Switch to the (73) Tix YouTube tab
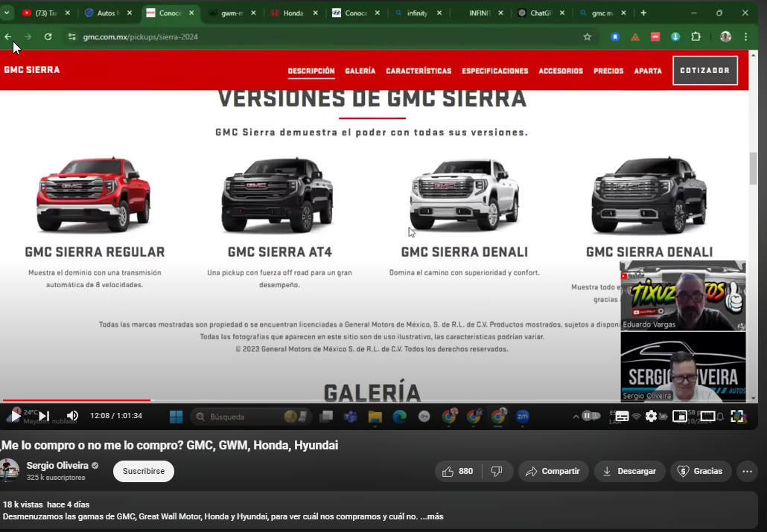This screenshot has height=532, width=767. (45, 13)
